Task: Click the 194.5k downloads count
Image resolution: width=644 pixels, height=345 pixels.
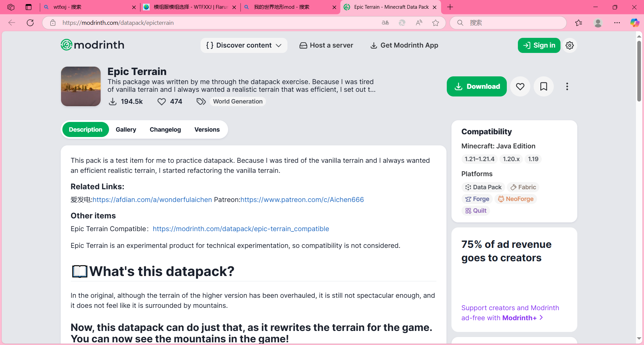Action: coord(126,101)
